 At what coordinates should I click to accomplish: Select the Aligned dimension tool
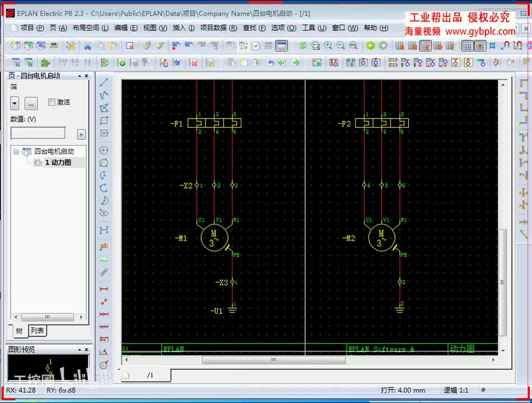click(x=104, y=302)
